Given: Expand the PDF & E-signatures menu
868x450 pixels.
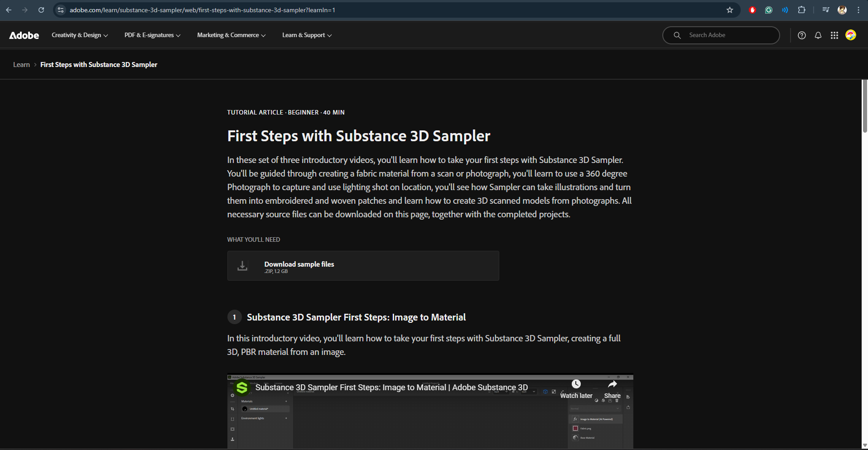Looking at the screenshot, I should [x=152, y=35].
